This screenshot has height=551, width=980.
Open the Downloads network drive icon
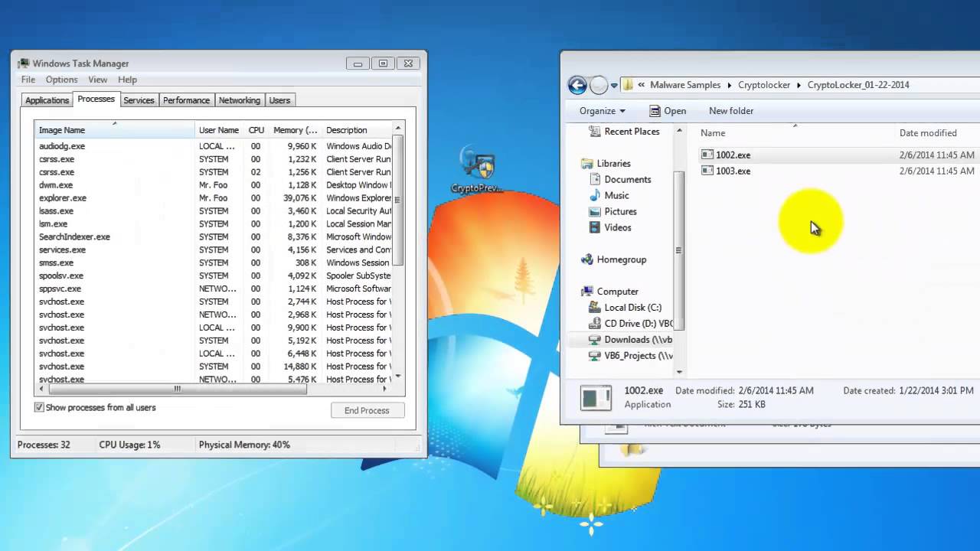click(595, 340)
